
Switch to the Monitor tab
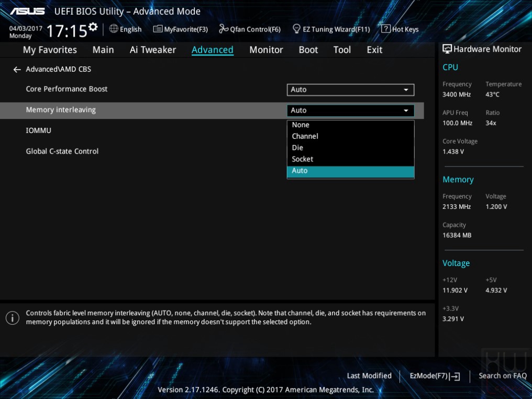pyautogui.click(x=266, y=50)
